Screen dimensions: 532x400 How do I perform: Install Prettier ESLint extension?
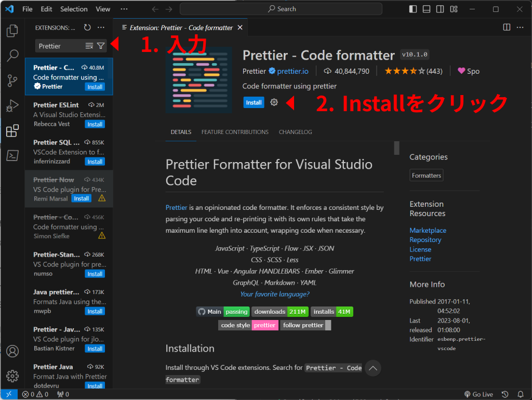point(95,124)
